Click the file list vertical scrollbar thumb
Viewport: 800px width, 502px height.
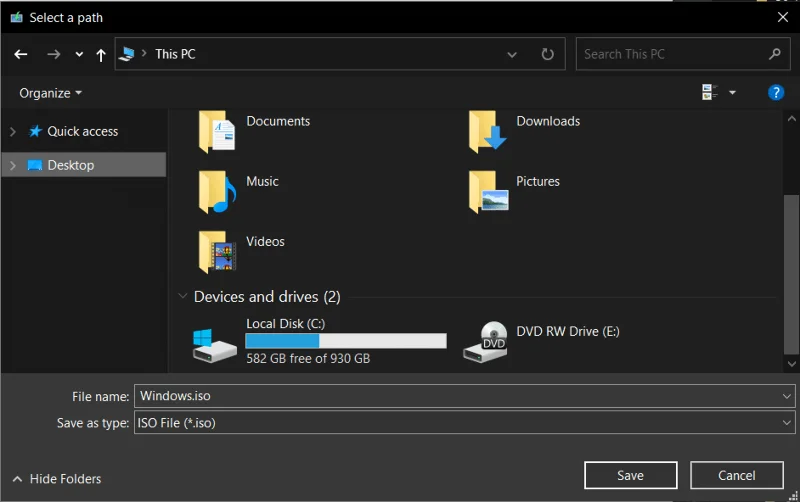click(791, 274)
